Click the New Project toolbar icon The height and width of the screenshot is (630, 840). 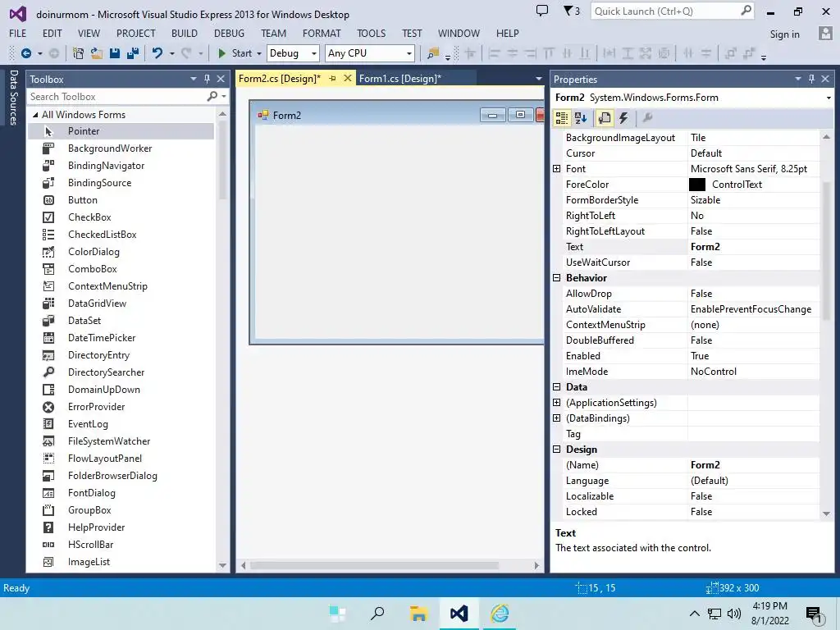[x=78, y=53]
